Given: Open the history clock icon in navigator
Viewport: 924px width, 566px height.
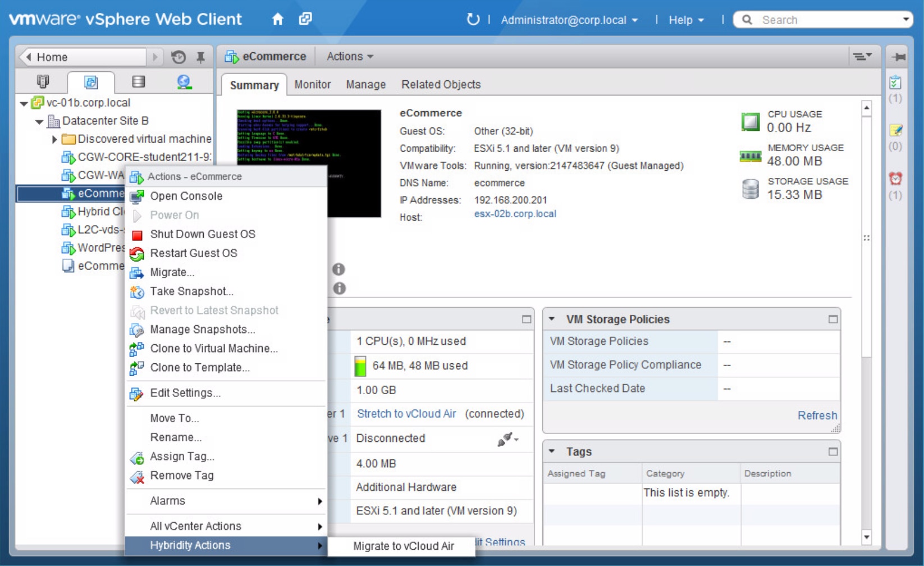Looking at the screenshot, I should click(x=179, y=57).
